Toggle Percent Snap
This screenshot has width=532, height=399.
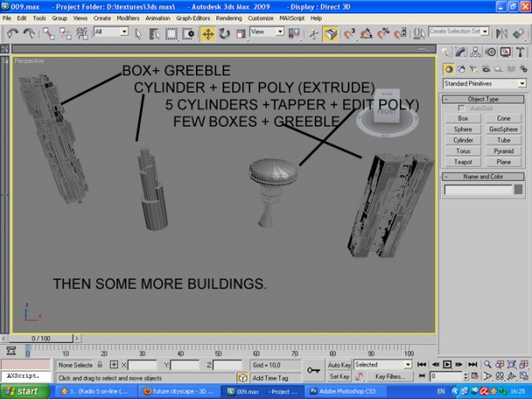coord(383,34)
